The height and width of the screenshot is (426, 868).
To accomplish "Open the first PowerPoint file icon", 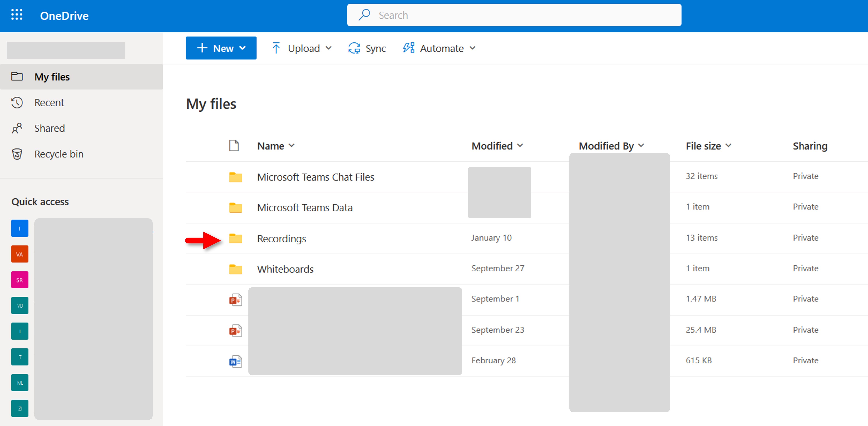I will tap(236, 300).
